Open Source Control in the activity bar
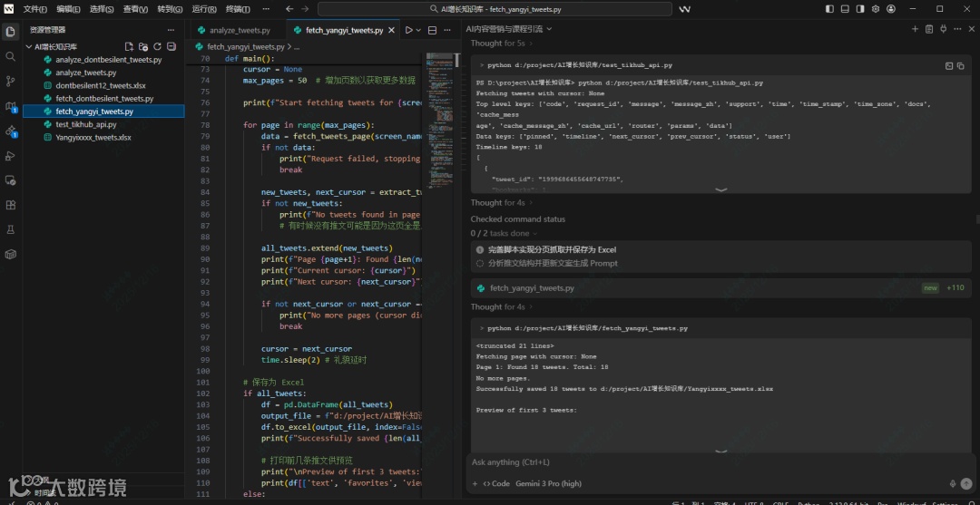 pos(11,81)
